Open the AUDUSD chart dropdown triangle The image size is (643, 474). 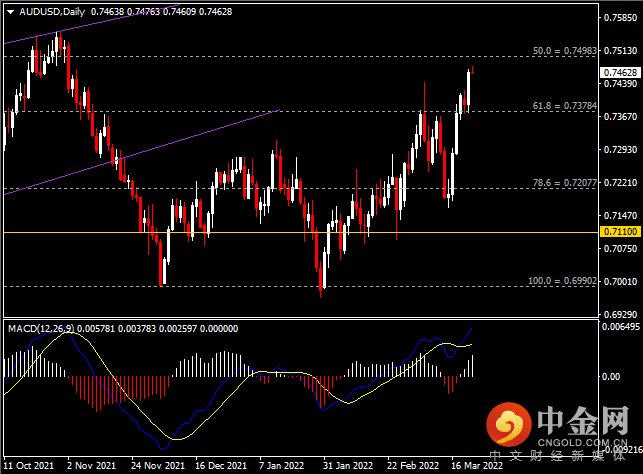coord(11,12)
